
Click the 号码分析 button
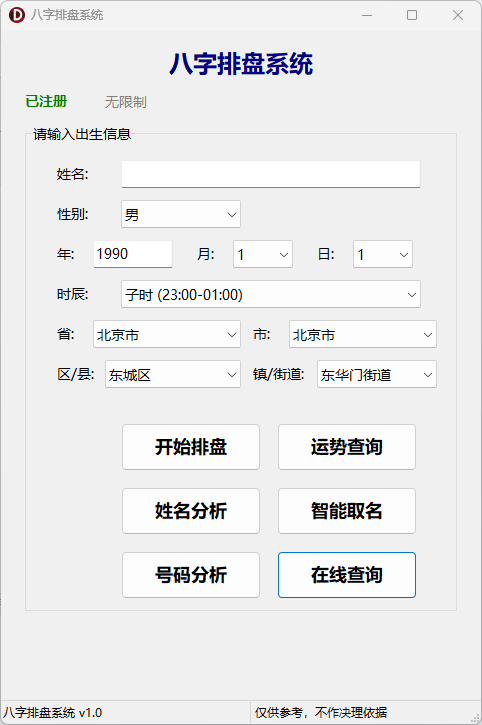click(x=191, y=575)
